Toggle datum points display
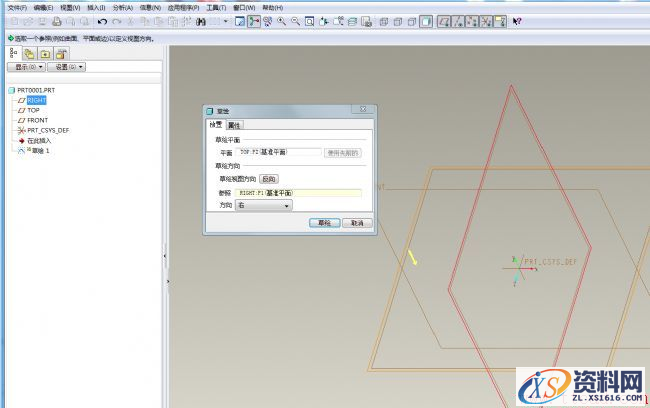The height and width of the screenshot is (408, 650). 470,21
